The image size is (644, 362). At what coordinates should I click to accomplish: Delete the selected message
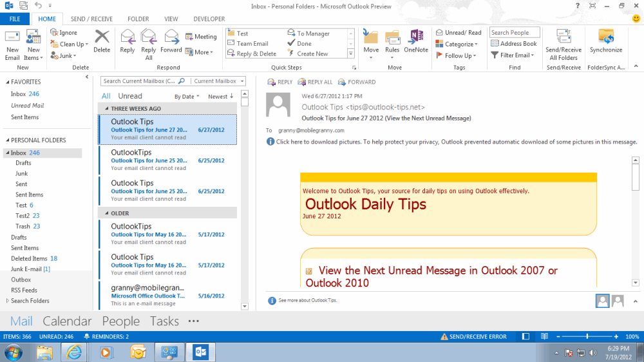coord(102,41)
